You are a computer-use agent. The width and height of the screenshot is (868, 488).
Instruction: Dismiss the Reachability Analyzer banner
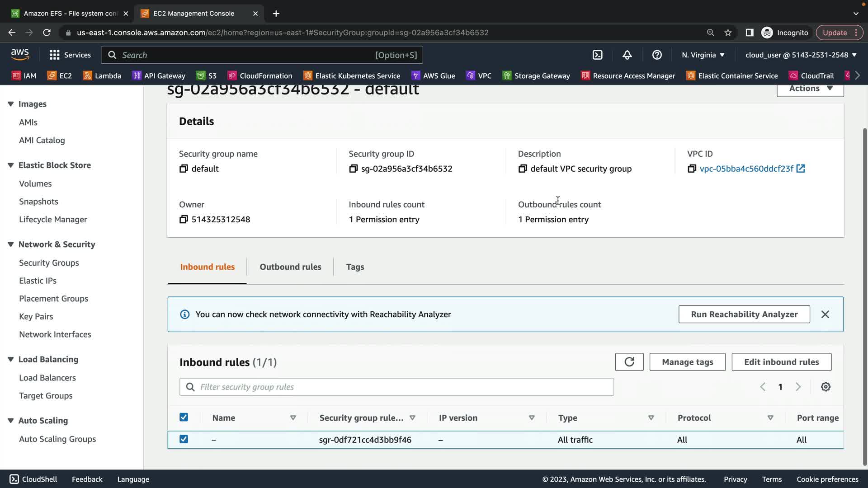[x=825, y=314]
